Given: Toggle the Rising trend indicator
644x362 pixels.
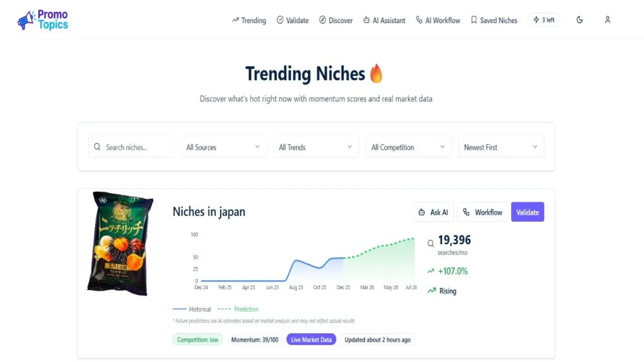Looking at the screenshot, I should 442,291.
